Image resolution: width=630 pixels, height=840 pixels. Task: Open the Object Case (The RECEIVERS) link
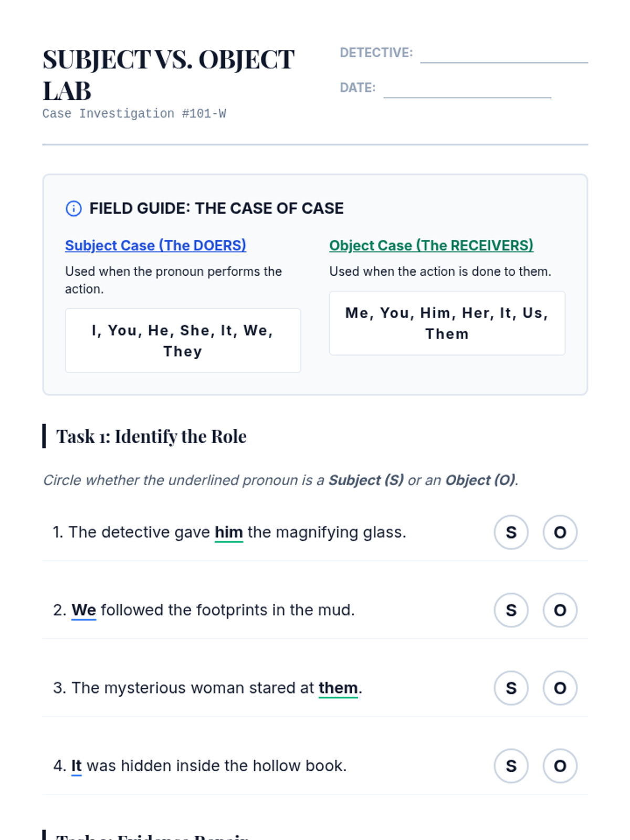(431, 245)
